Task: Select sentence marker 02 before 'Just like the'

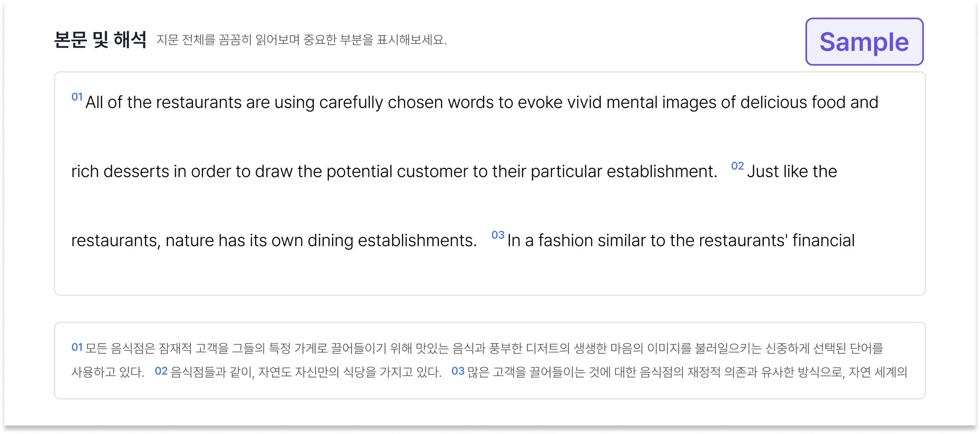Action: point(737,166)
